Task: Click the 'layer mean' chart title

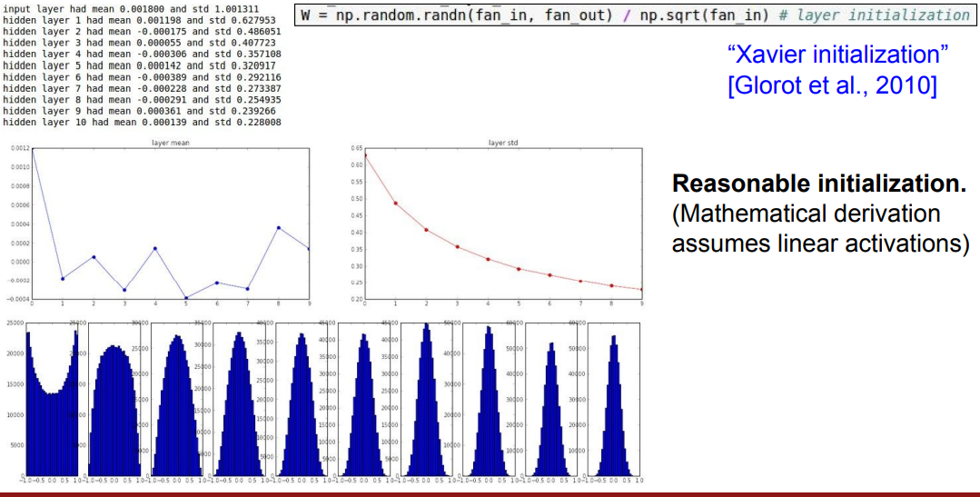Action: pos(171,143)
